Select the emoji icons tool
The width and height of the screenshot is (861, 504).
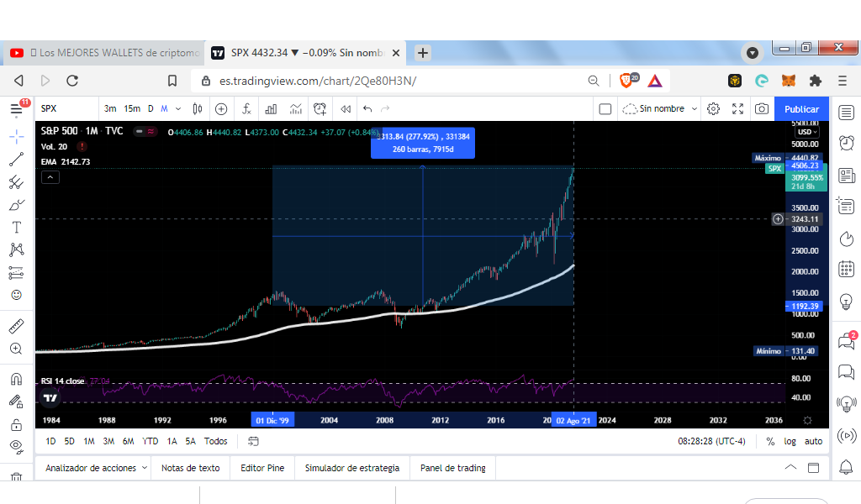(17, 295)
